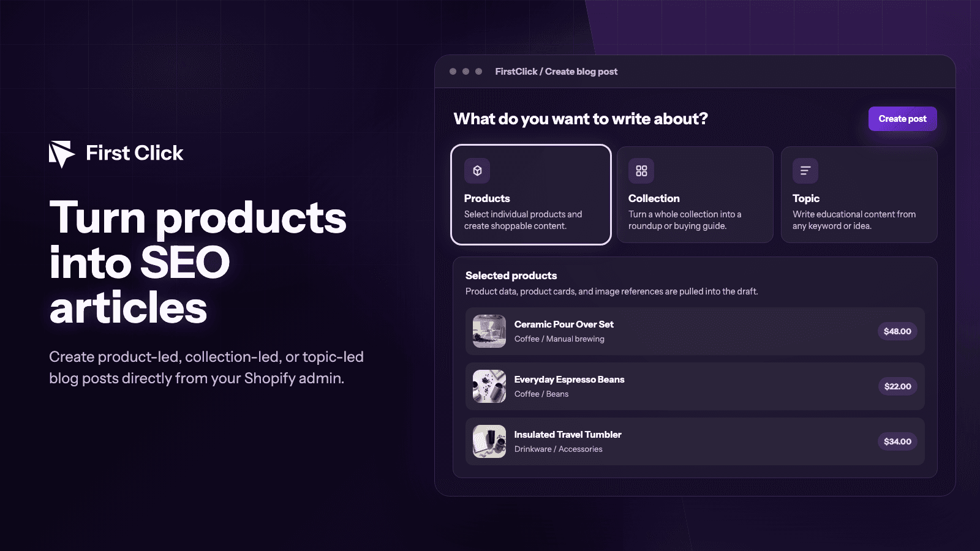
Task: Select the Everyday Espresso Beans title
Action: click(569, 380)
